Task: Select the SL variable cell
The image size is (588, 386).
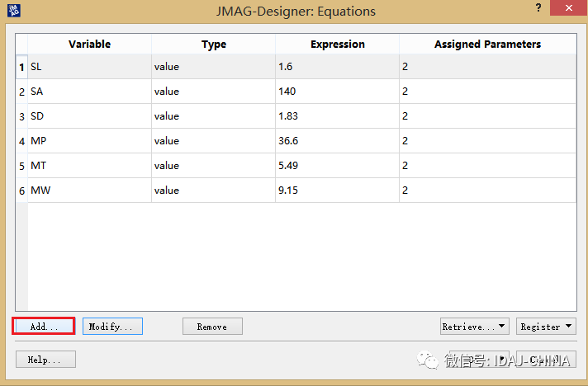Action: click(x=90, y=67)
